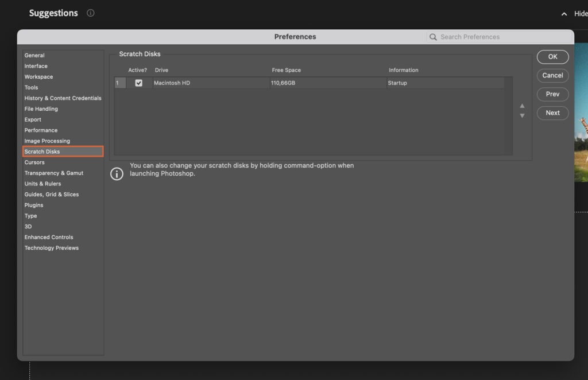588x380 pixels.
Task: Click the search magnifier icon in Preferences
Action: click(433, 37)
